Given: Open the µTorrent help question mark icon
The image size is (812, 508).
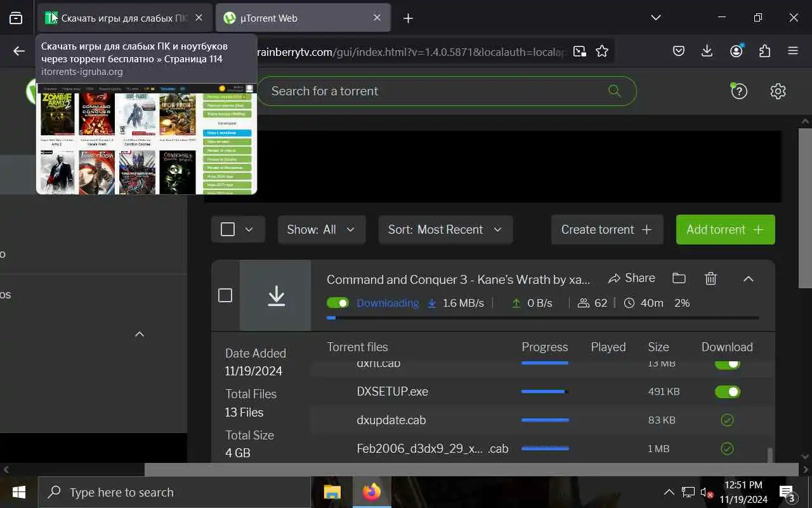Looking at the screenshot, I should click(738, 91).
